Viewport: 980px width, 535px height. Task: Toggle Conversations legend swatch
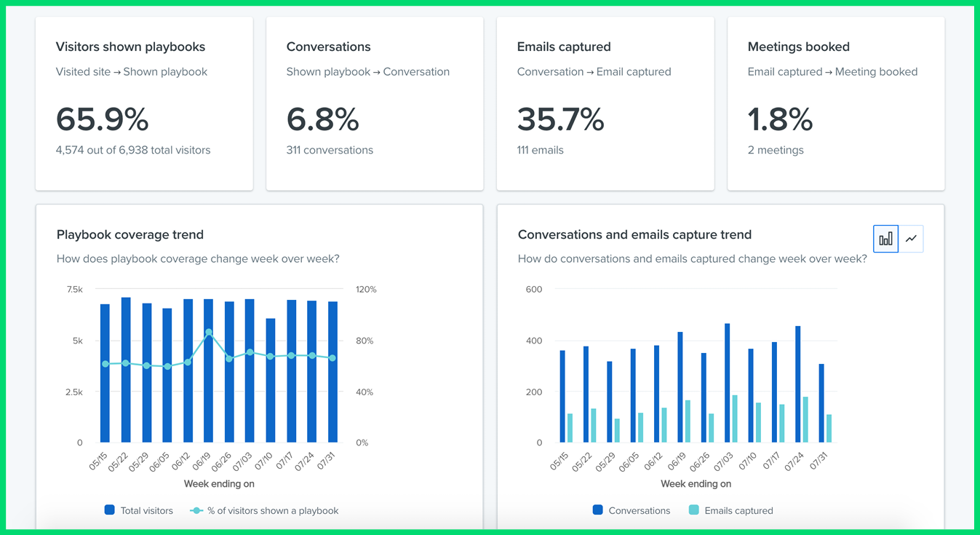pyautogui.click(x=597, y=510)
